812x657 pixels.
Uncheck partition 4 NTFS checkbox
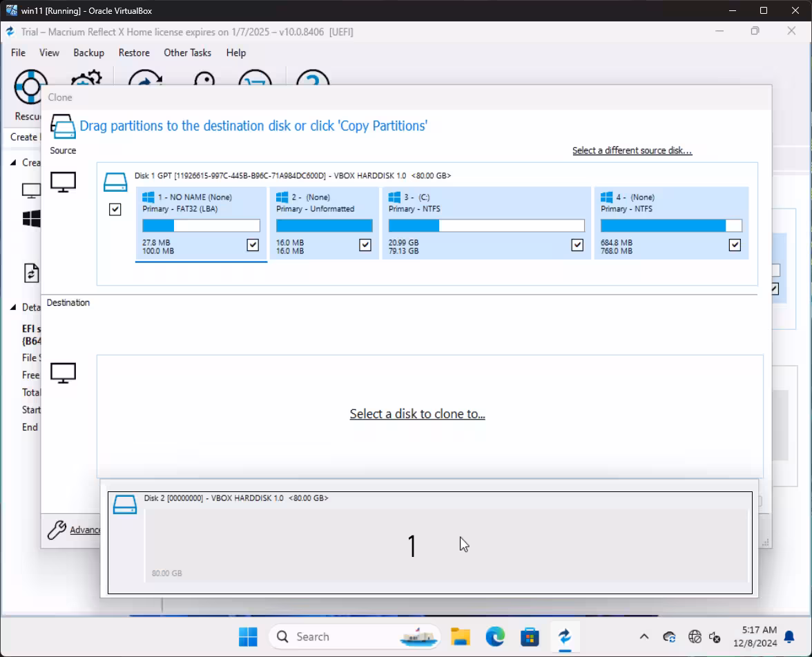pyautogui.click(x=735, y=245)
